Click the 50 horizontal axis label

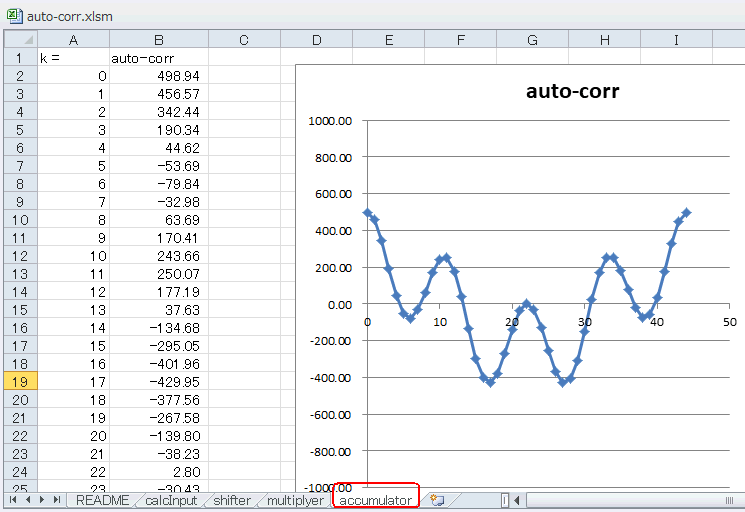[730, 322]
